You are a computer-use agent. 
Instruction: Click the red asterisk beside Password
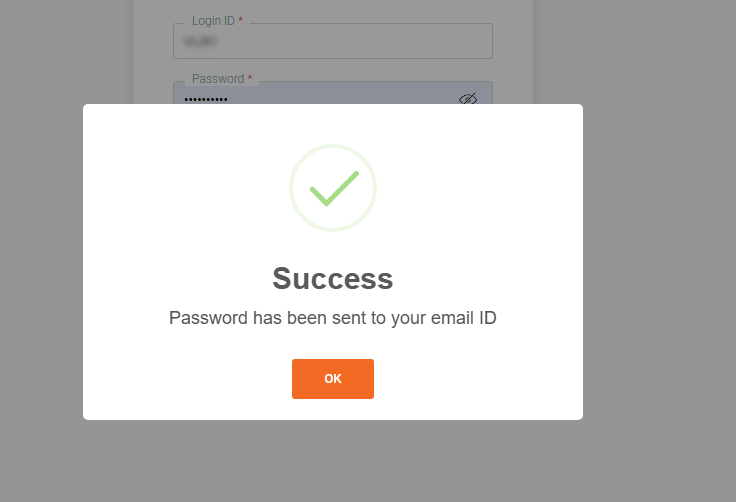click(x=250, y=77)
